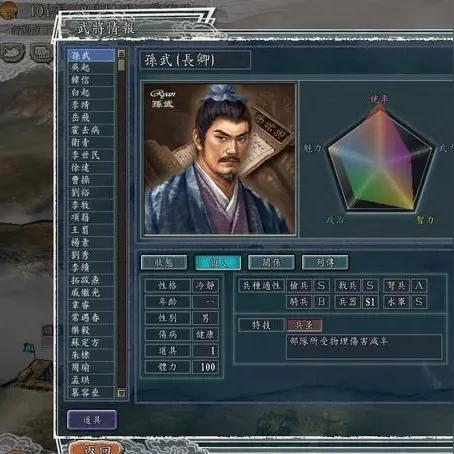Select 韓信 in the officer list
The width and height of the screenshot is (454, 454).
91,80
